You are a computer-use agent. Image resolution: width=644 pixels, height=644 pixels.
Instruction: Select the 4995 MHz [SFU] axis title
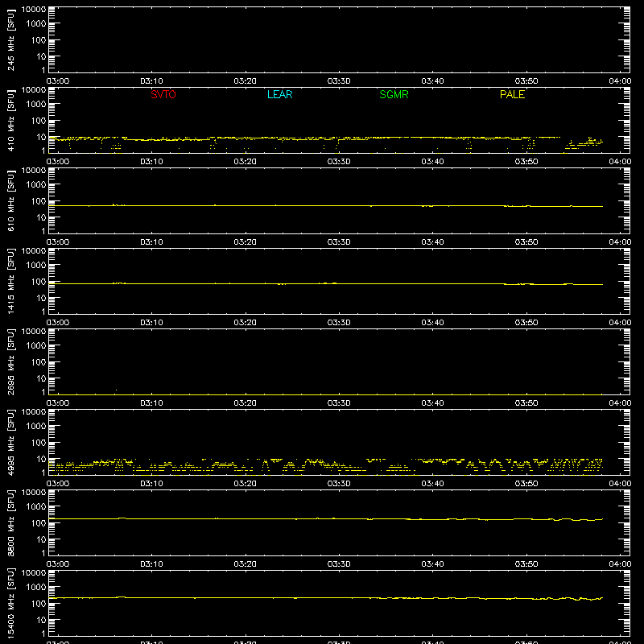pyautogui.click(x=10, y=442)
